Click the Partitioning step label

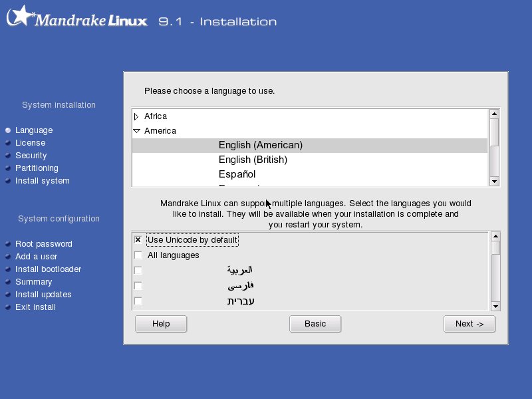37,168
